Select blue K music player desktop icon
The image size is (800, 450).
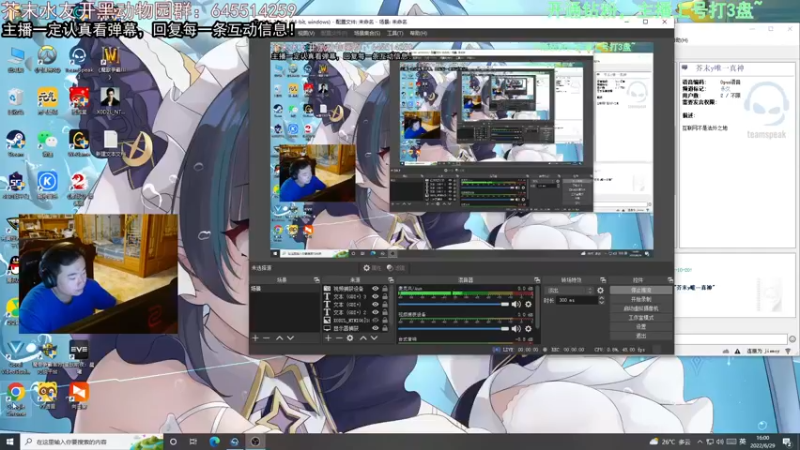click(47, 185)
